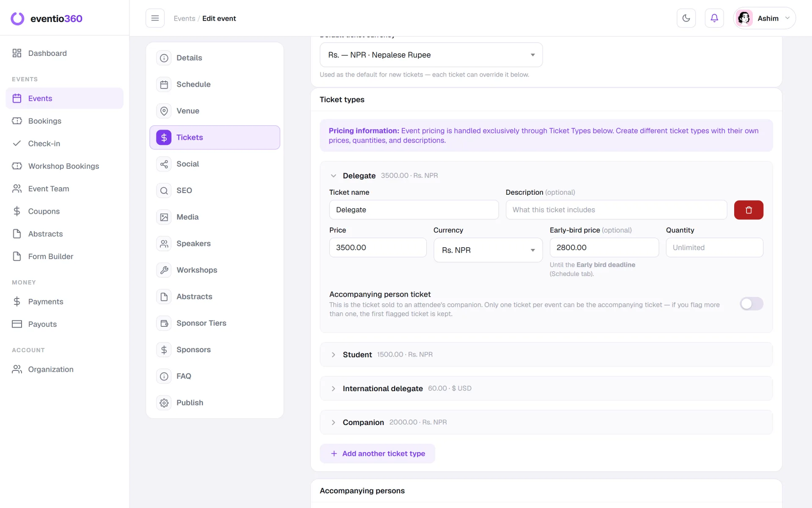The height and width of the screenshot is (508, 812).
Task: Click Events breadcrumb link
Action: click(184, 19)
